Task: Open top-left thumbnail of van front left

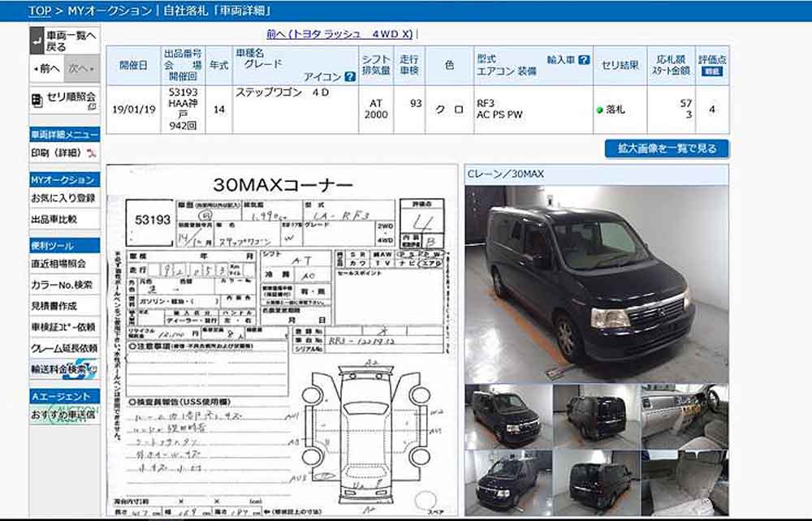Action: point(508,416)
